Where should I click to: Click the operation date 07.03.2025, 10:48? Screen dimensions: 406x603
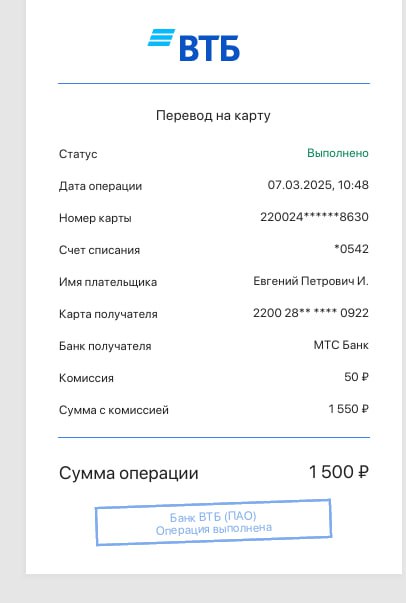tap(318, 185)
